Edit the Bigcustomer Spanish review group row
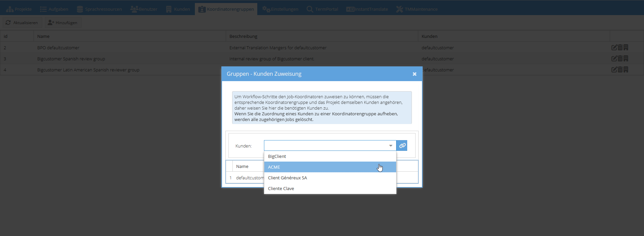 click(x=614, y=59)
